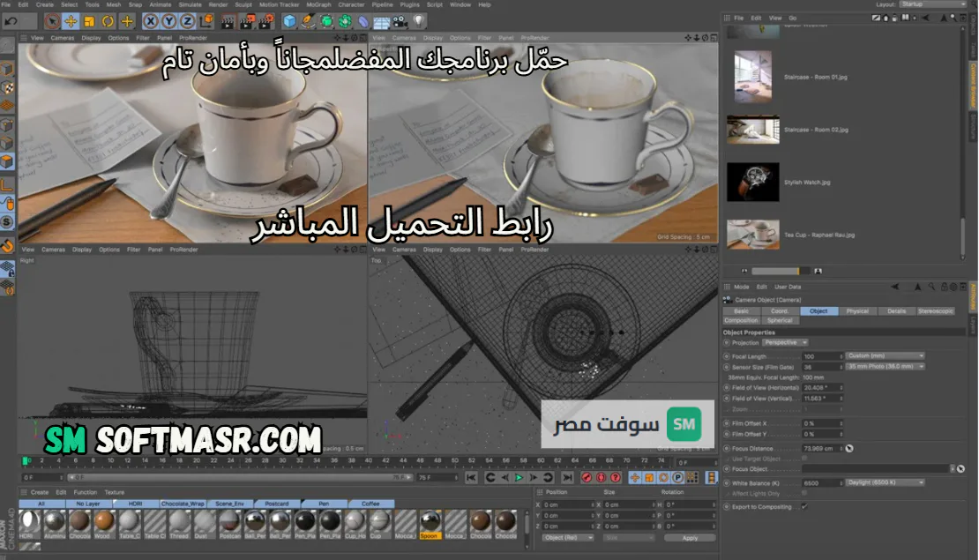Click Focus Object picker arrow icon
This screenshot has width=979, height=560.
click(960, 469)
